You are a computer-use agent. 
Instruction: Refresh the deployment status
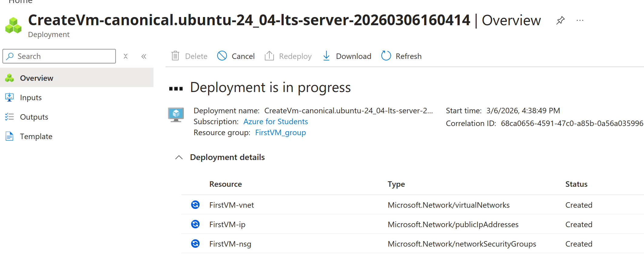click(401, 56)
